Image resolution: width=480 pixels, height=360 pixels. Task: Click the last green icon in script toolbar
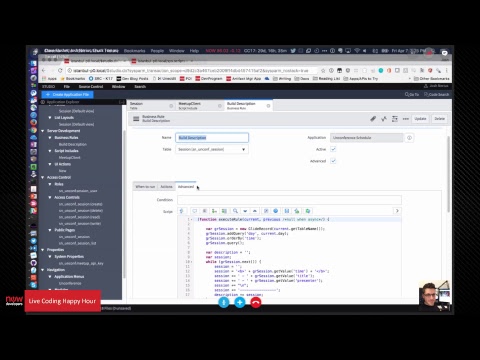tap(308, 211)
